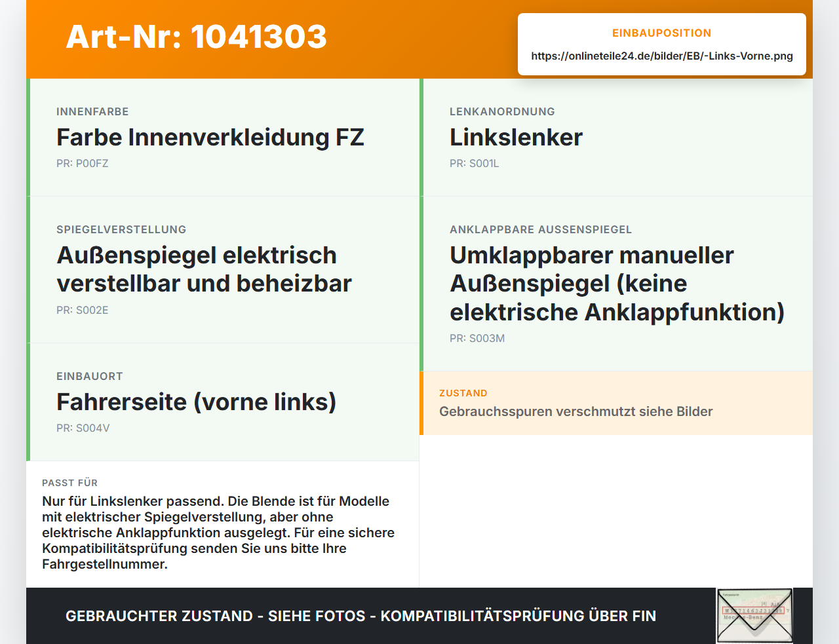Click the EINBAUPOSITION heading label

(x=662, y=33)
